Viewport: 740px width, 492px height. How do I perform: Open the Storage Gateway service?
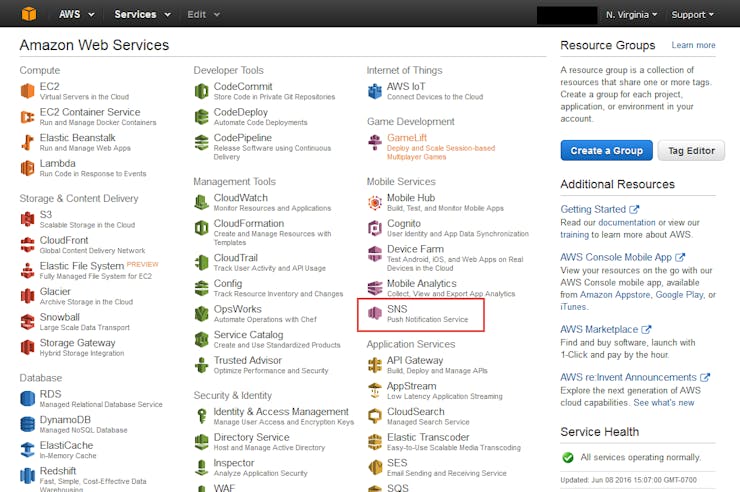point(77,342)
